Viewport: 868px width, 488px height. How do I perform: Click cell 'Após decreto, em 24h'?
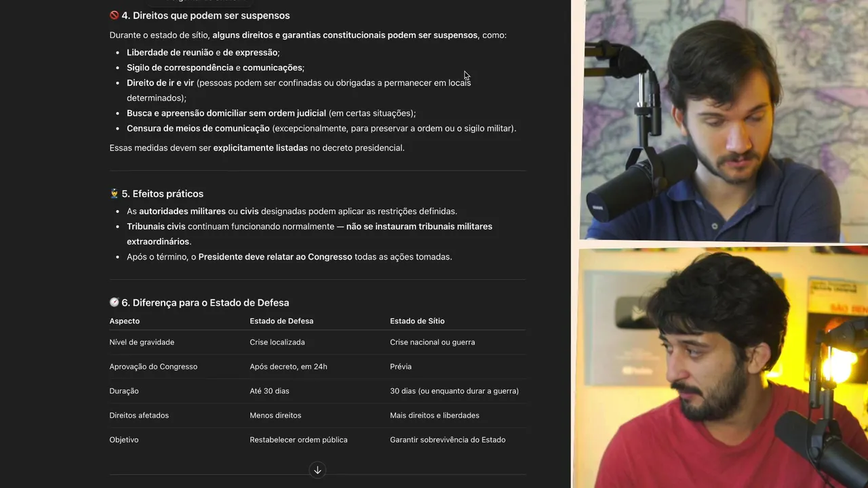[288, 367]
